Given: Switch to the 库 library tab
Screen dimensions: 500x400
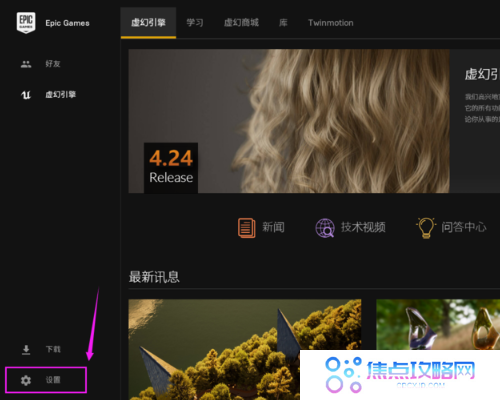Looking at the screenshot, I should 283,23.
